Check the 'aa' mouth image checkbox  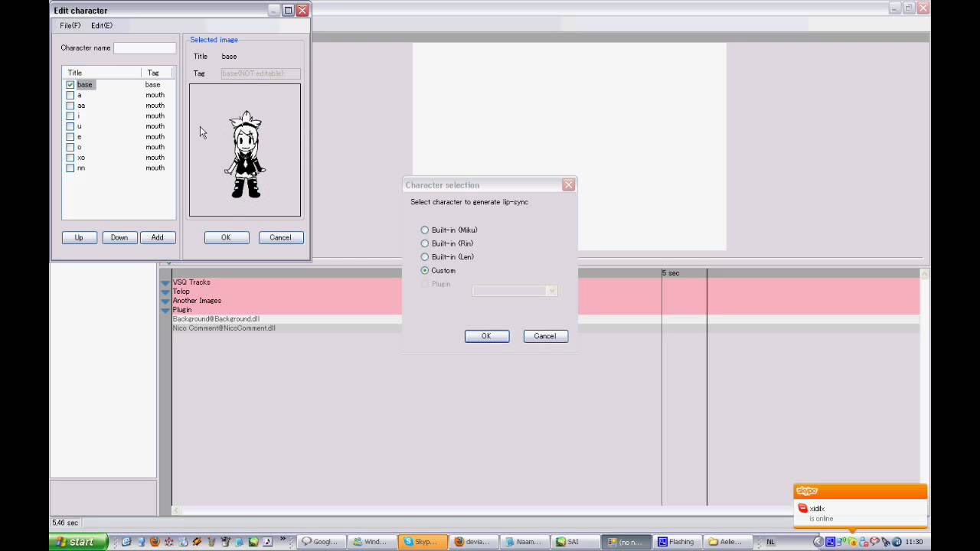point(70,106)
